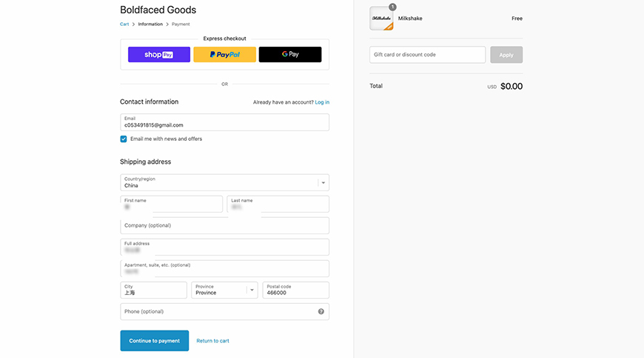This screenshot has width=644, height=358.
Task: Click Return to cart link
Action: click(x=212, y=341)
